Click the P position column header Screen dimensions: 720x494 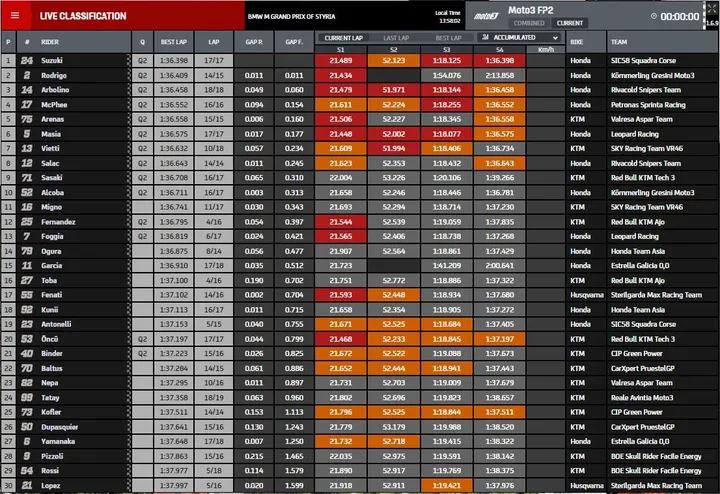pyautogui.click(x=8, y=42)
